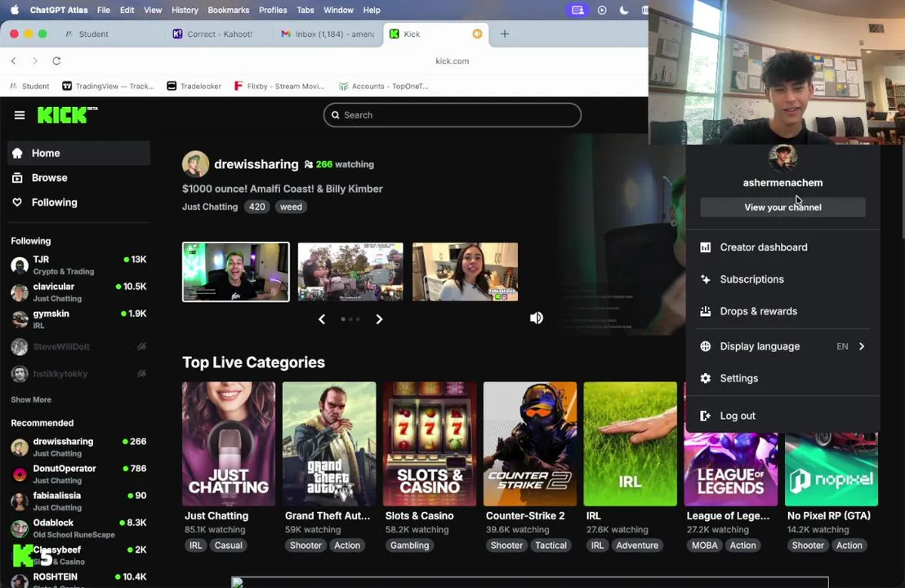The image size is (905, 588).
Task: Click the browser back arrow
Action: coord(14,60)
